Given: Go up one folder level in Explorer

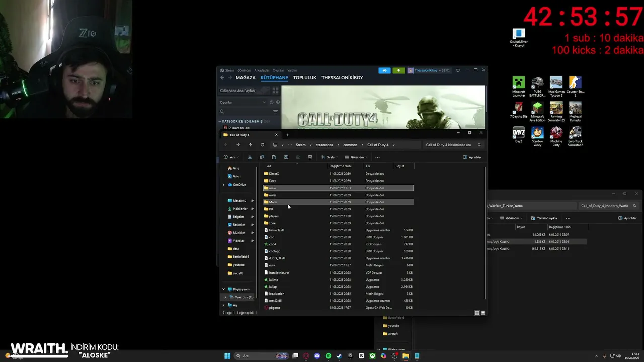Looking at the screenshot, I should click(x=250, y=145).
